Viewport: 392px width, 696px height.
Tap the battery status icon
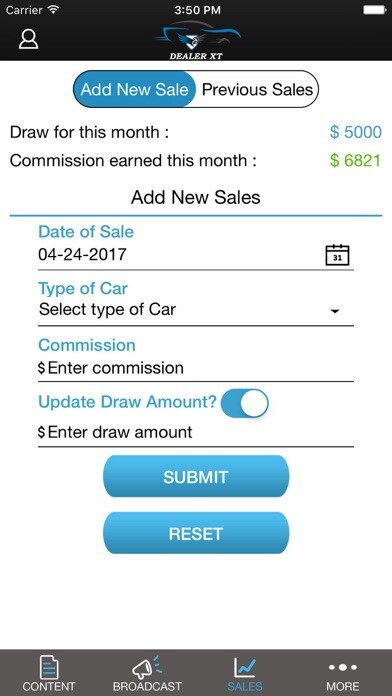(x=375, y=10)
